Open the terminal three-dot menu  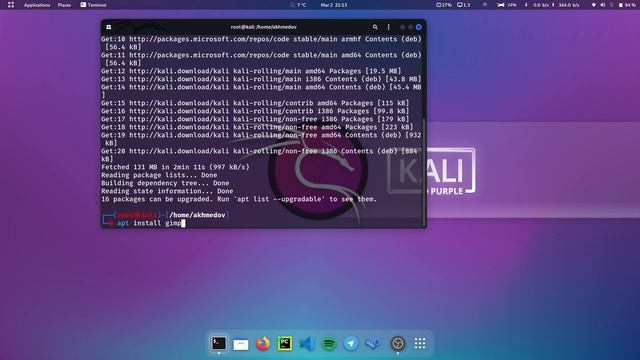point(389,27)
